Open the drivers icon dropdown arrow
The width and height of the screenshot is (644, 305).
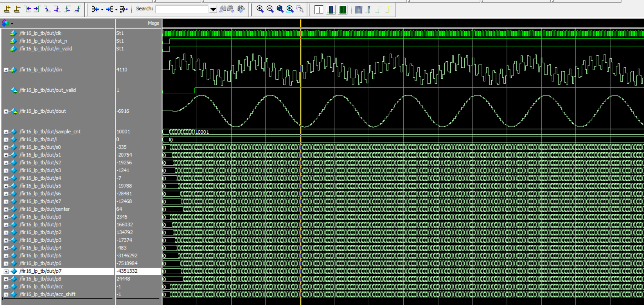click(x=102, y=10)
